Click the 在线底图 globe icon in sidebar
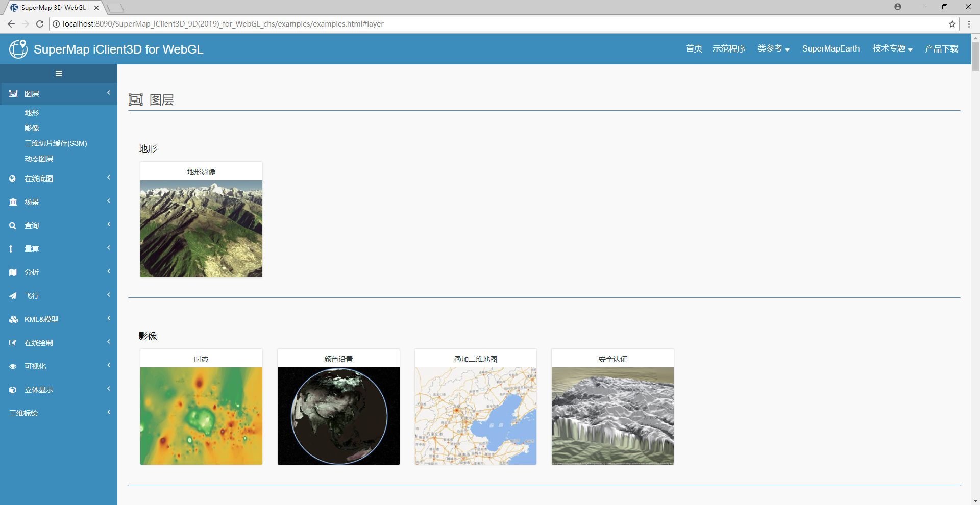 pos(13,179)
